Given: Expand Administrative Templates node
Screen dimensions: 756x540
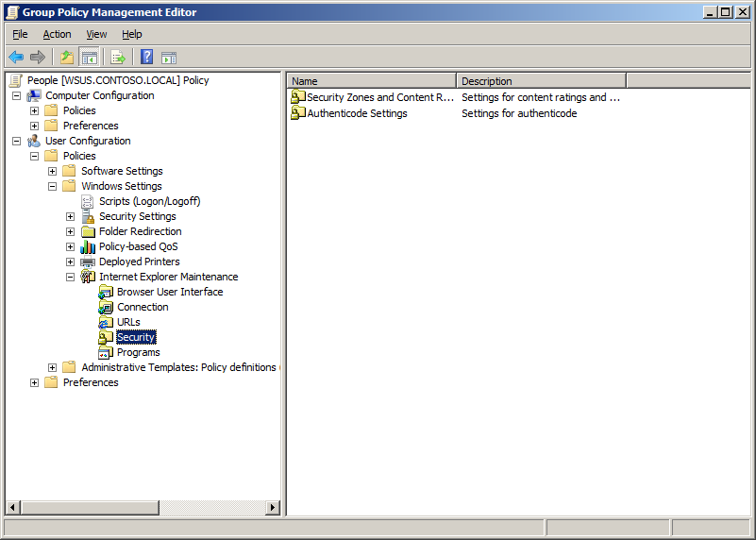Looking at the screenshot, I should point(53,367).
